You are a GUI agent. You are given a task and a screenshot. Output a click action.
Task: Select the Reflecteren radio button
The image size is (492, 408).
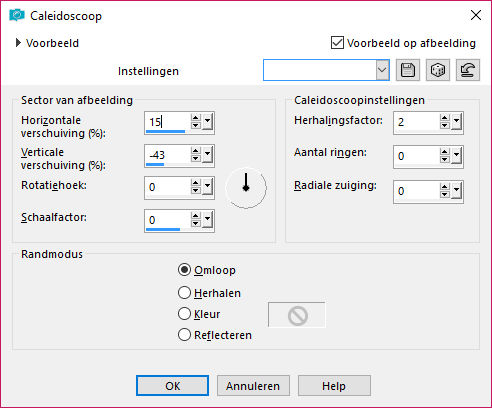(184, 335)
